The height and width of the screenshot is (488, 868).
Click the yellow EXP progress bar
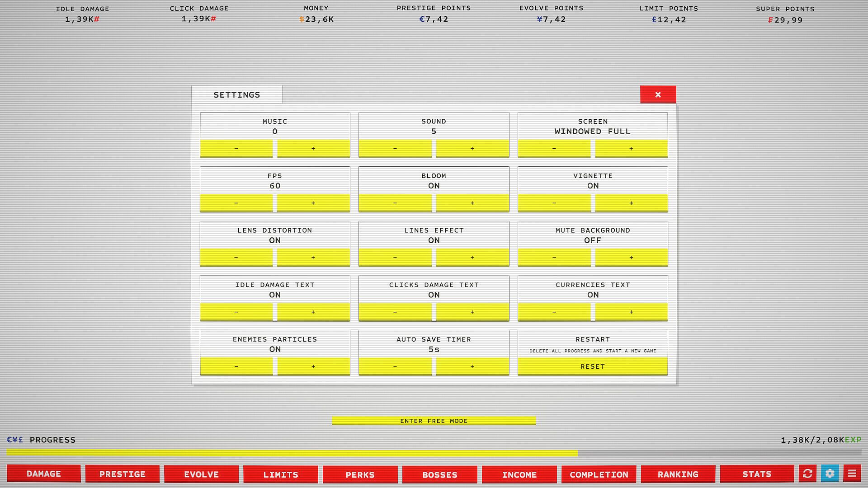pyautogui.click(x=292, y=453)
